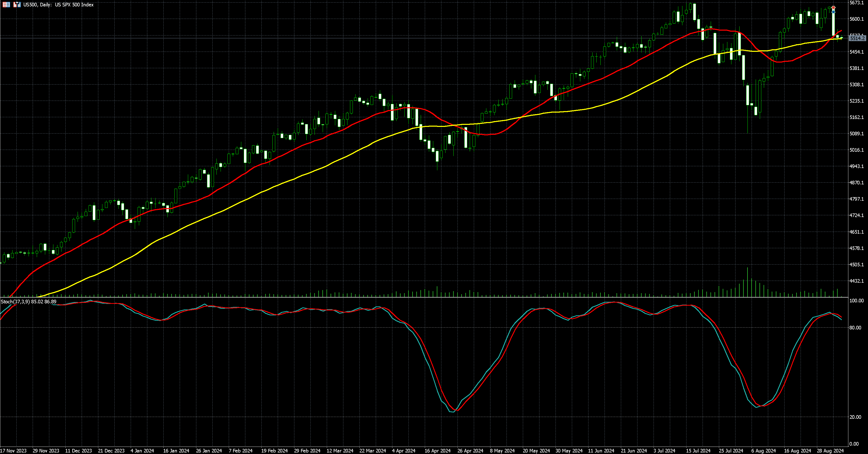Viewport: 868px width, 454px height.
Task: Select the blue buy arrow marker
Action: 833,12
